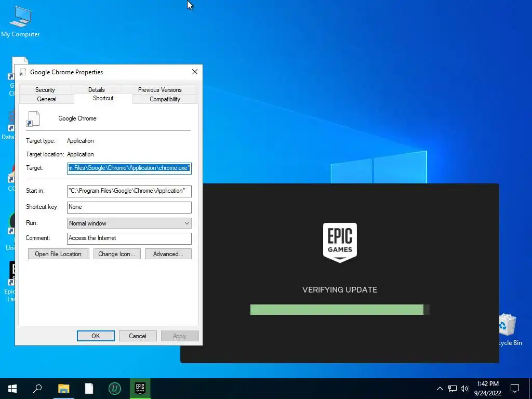This screenshot has width=532, height=399.
Task: Click the Google Chrome name label
Action: coord(77,118)
